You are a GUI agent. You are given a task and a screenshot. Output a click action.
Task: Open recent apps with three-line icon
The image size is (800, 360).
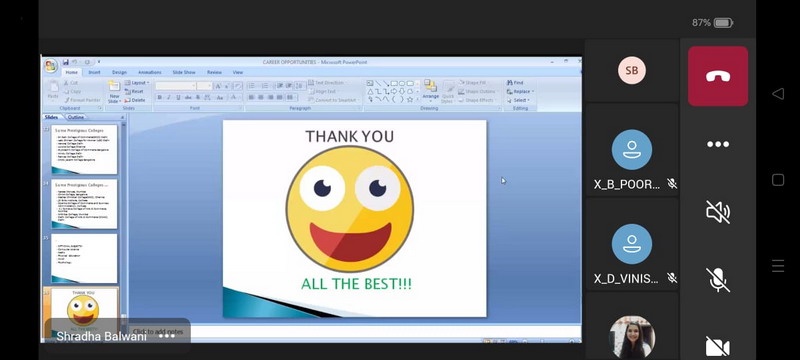[x=778, y=266]
